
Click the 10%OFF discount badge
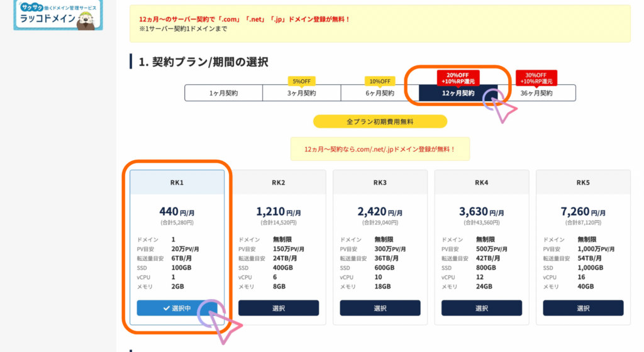tap(379, 81)
